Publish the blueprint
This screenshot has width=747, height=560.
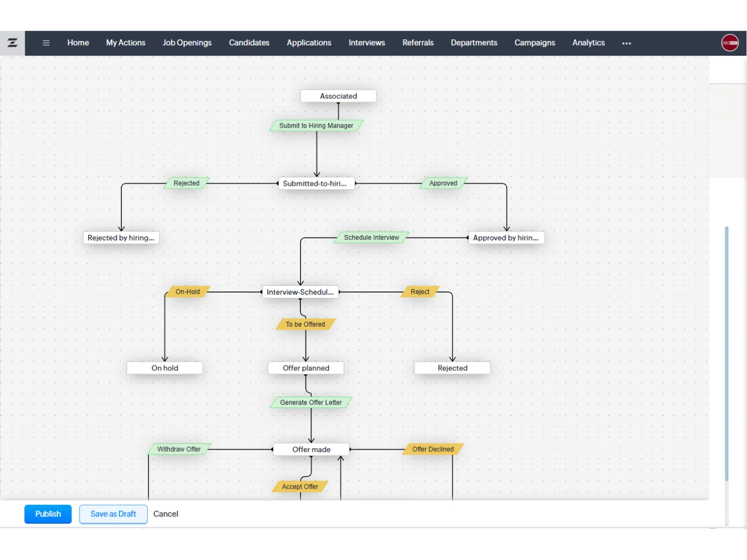(x=48, y=514)
